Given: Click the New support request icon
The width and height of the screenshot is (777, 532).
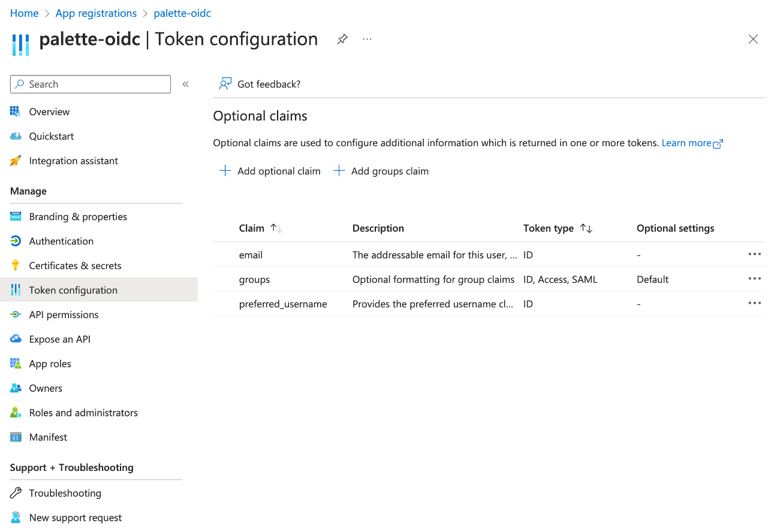Looking at the screenshot, I should click(16, 518).
